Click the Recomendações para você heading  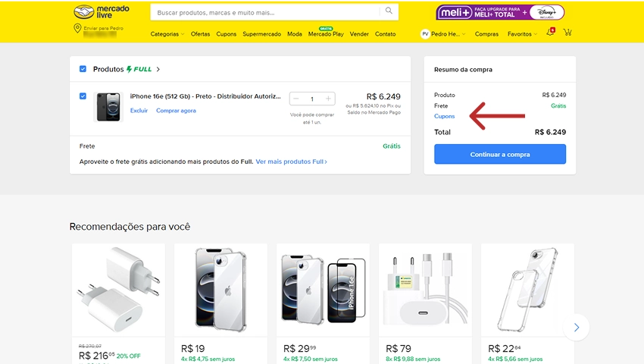pyautogui.click(x=130, y=227)
